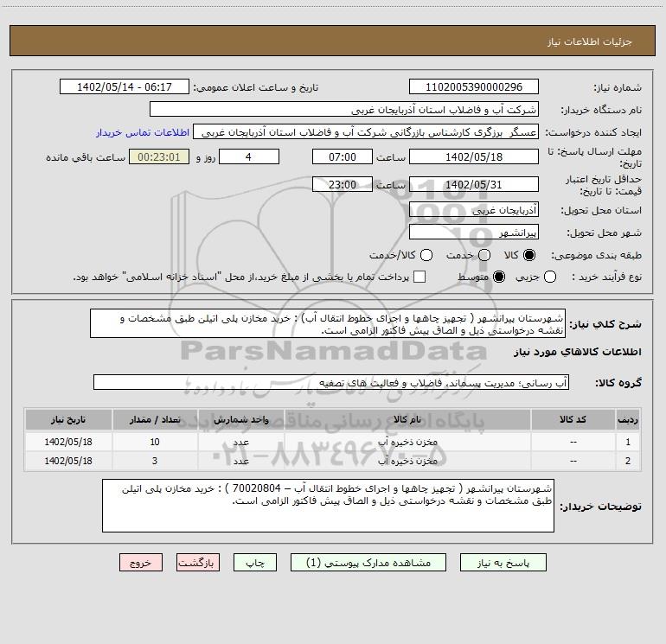Click مخزن ذخیره آب in row 1
The width and height of the screenshot is (666, 644).
tap(407, 442)
